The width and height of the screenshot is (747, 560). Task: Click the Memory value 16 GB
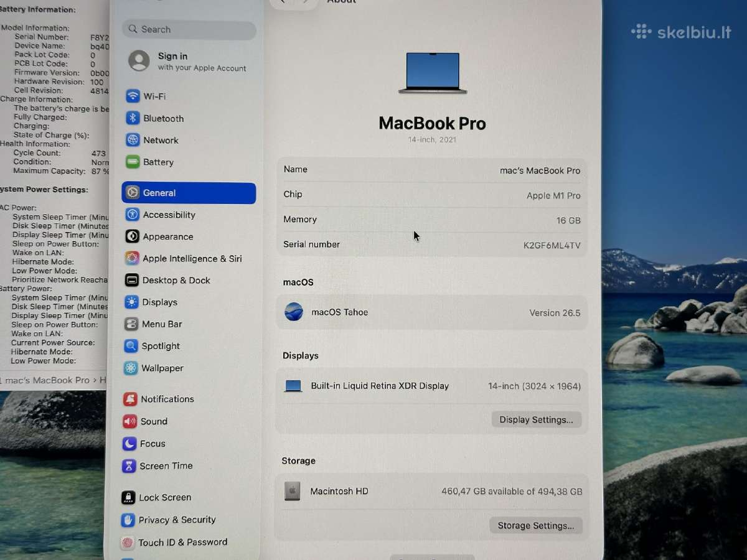[568, 220]
